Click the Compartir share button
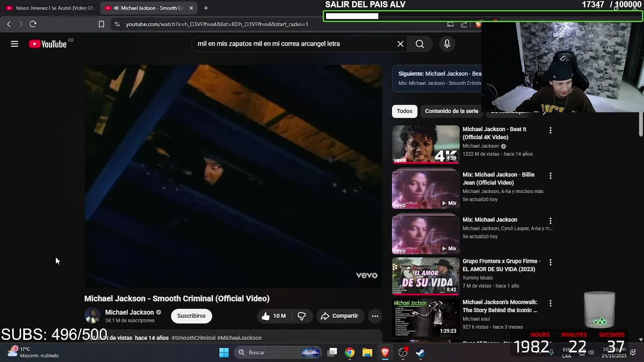Image resolution: width=644 pixels, height=362 pixels. (x=340, y=316)
